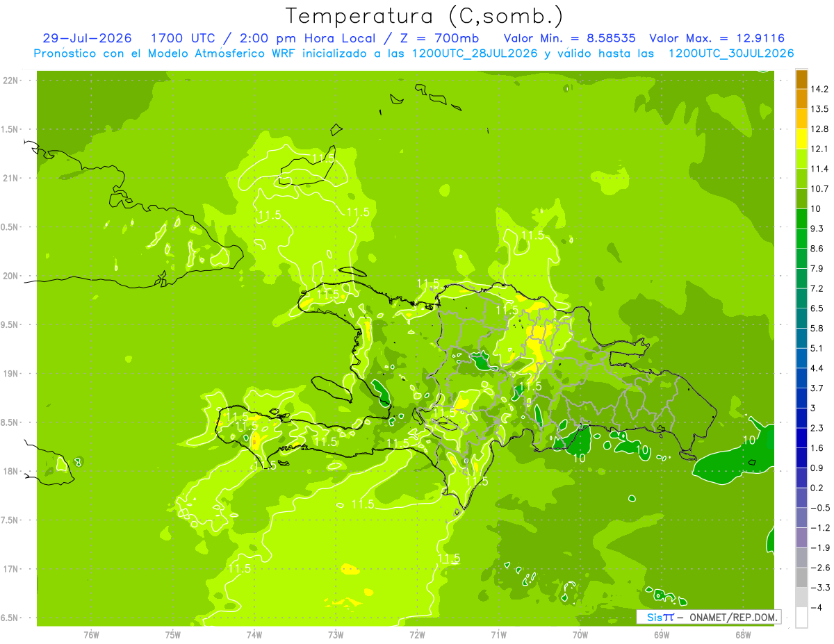Pick the white swatch below -4 on scale
Screen dimensions: 834x644
point(801,618)
